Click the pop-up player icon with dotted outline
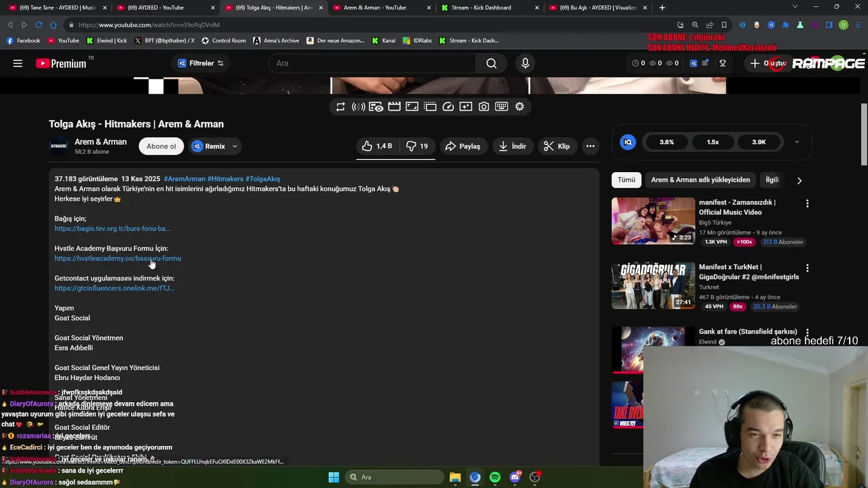Image resolution: width=868 pixels, height=488 pixels. [x=430, y=106]
